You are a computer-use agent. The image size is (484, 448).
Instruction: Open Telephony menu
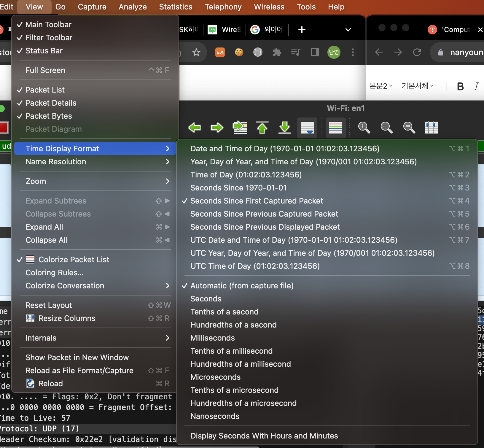(x=223, y=7)
